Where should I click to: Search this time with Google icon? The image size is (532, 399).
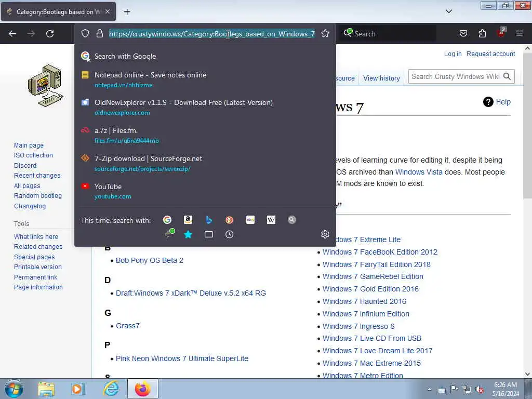point(167,220)
